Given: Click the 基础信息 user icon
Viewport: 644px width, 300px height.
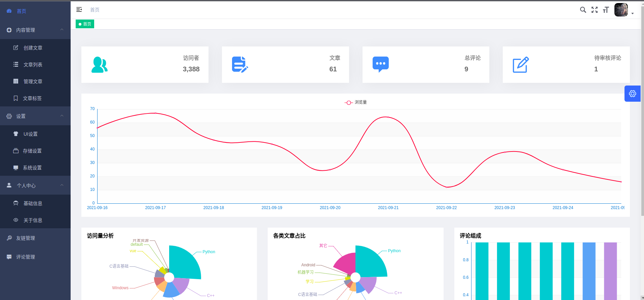Looking at the screenshot, I should point(16,203).
